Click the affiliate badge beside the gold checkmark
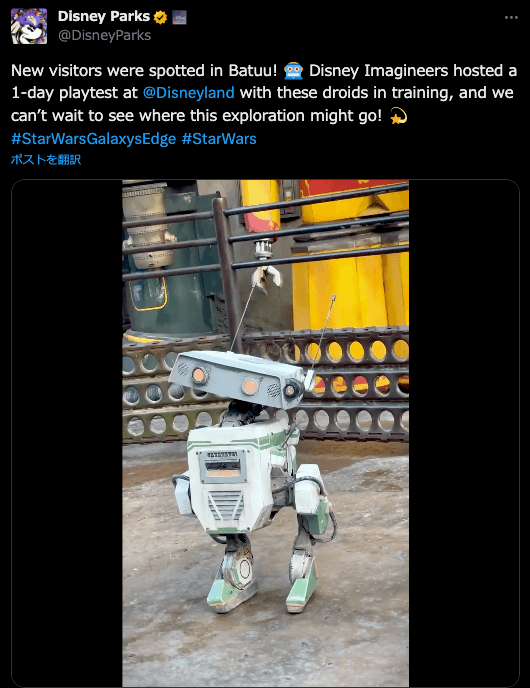 click(179, 17)
